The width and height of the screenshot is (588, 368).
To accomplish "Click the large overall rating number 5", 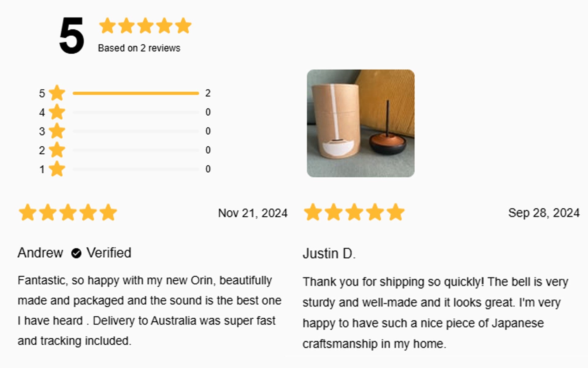I will 71,36.
